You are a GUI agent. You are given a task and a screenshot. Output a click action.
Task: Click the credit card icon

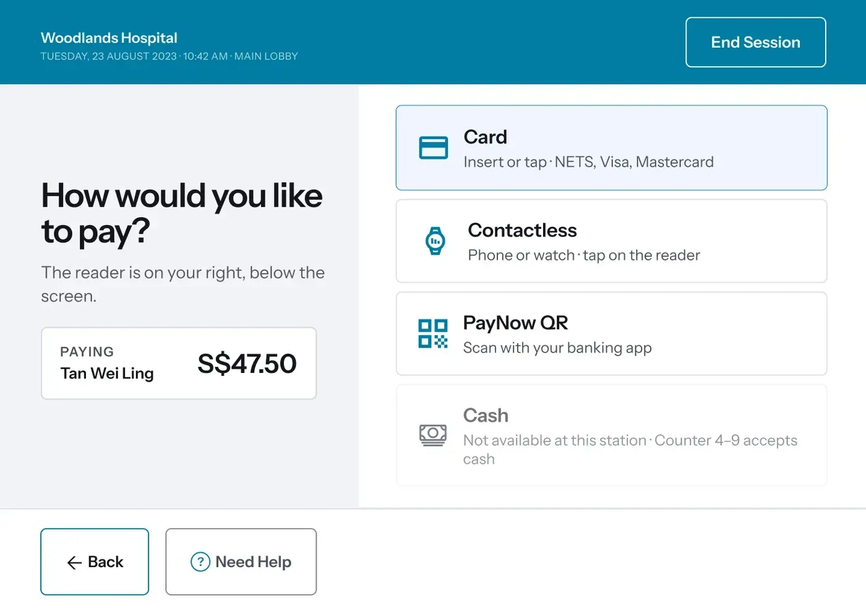(433, 148)
